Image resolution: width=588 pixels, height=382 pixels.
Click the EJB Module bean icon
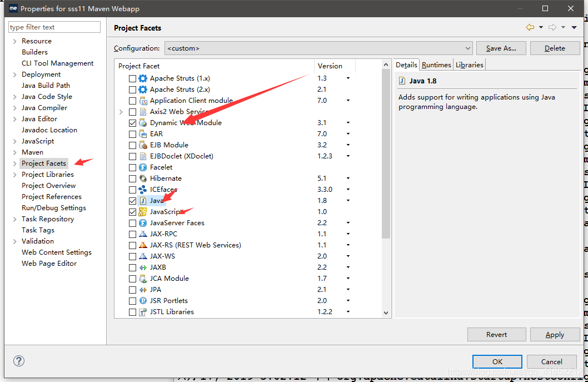143,145
